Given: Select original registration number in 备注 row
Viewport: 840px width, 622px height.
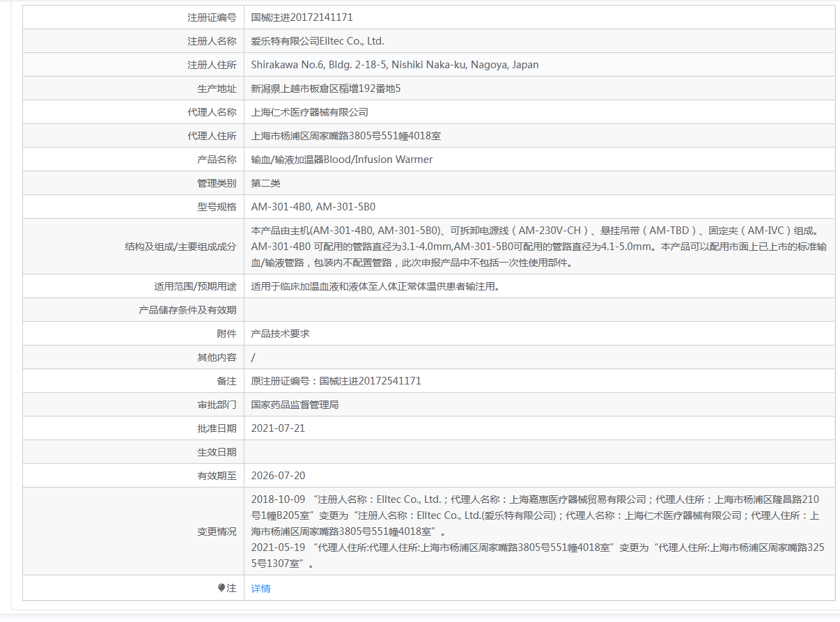Looking at the screenshot, I should (x=336, y=381).
